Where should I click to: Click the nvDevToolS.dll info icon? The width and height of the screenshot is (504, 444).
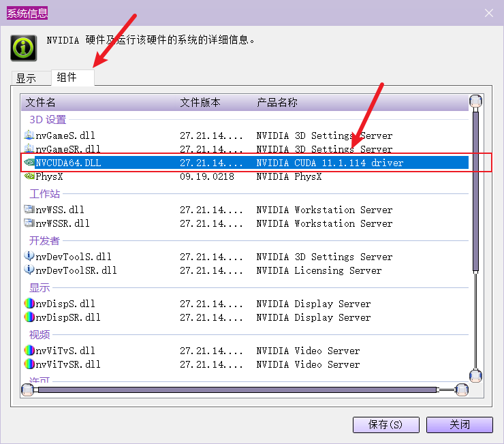coord(29,256)
